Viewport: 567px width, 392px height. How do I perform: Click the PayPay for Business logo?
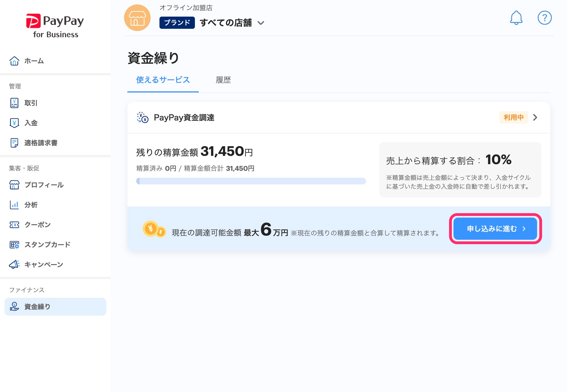click(x=55, y=26)
